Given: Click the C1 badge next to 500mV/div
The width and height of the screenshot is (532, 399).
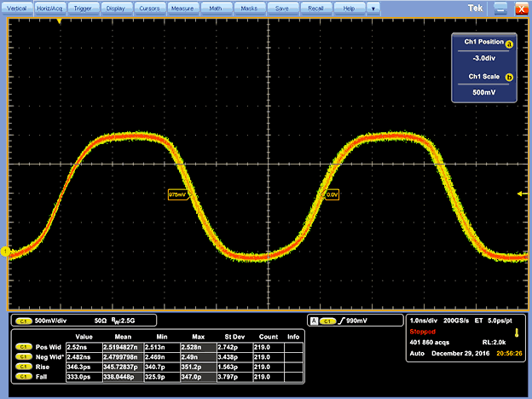Looking at the screenshot, I should 23,321.
